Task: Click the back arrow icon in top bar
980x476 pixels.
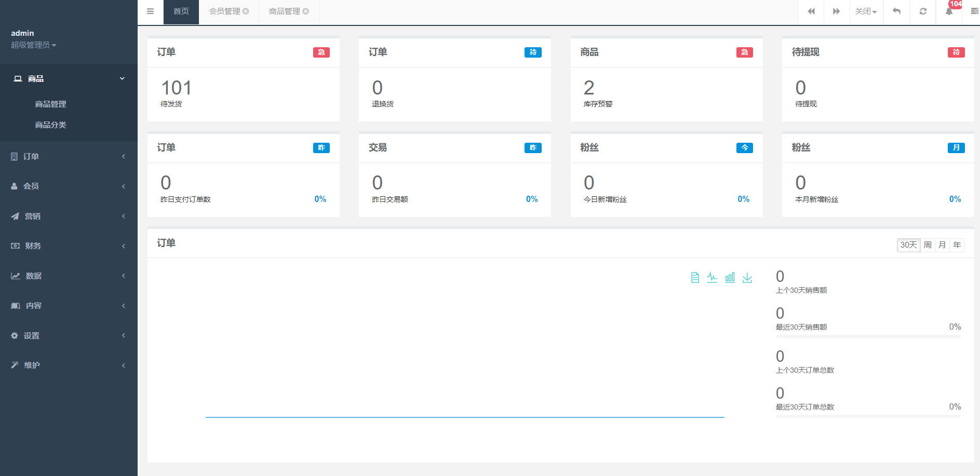Action: click(x=896, y=11)
